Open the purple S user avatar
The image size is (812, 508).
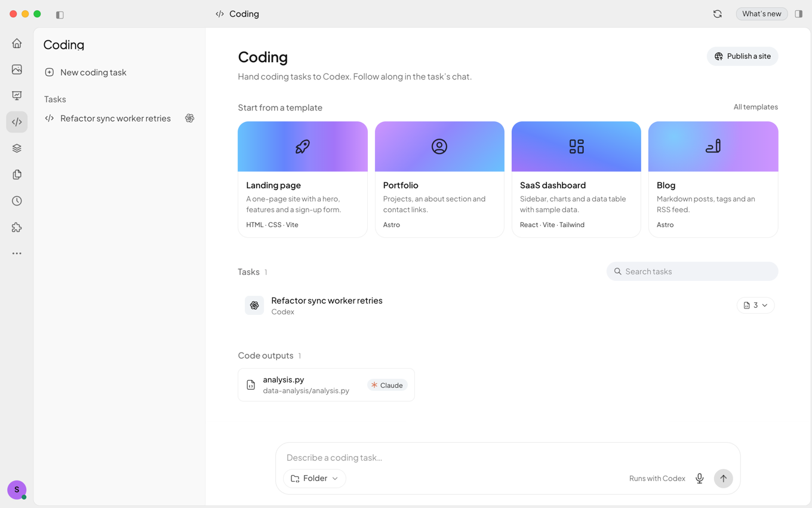[x=17, y=489]
